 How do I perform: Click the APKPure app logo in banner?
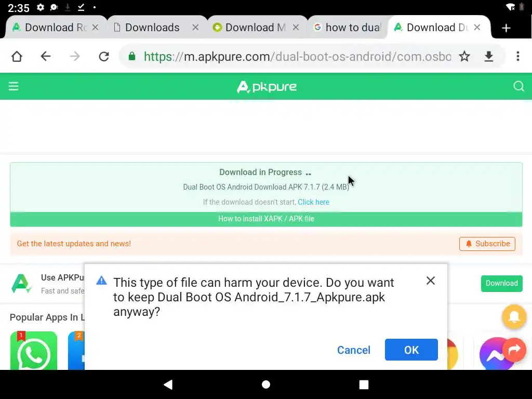(21, 283)
